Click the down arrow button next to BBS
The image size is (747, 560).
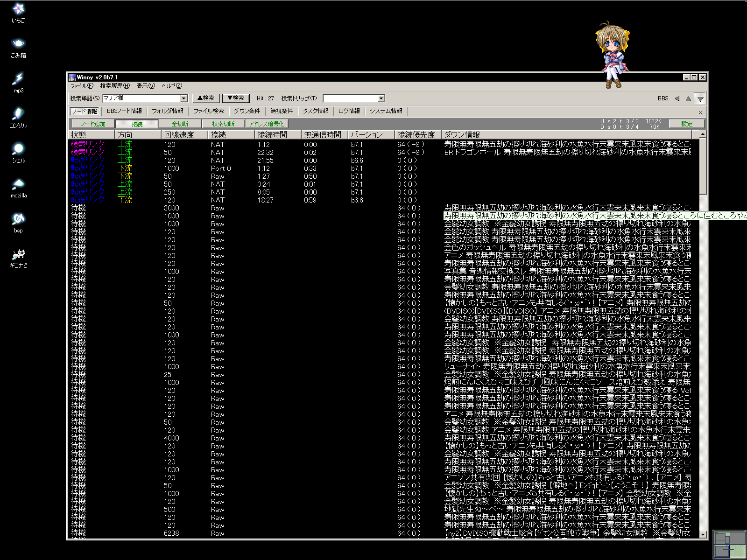click(x=700, y=98)
